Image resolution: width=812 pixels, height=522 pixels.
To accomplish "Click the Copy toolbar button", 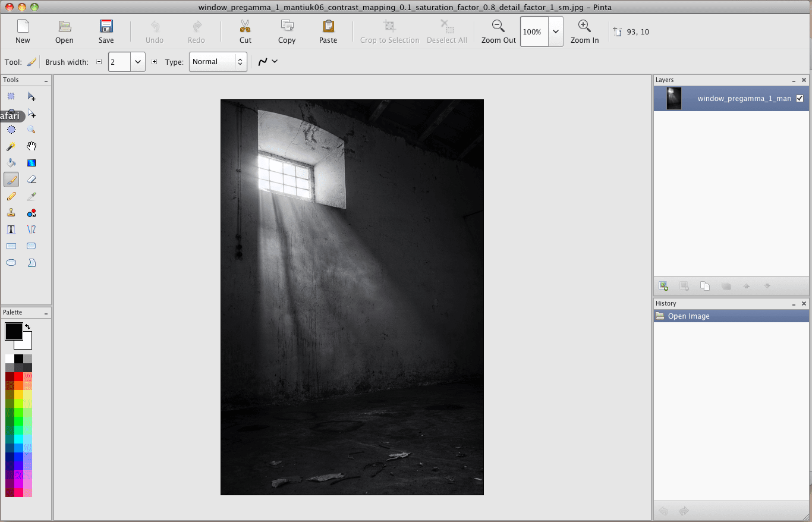I will pyautogui.click(x=287, y=32).
